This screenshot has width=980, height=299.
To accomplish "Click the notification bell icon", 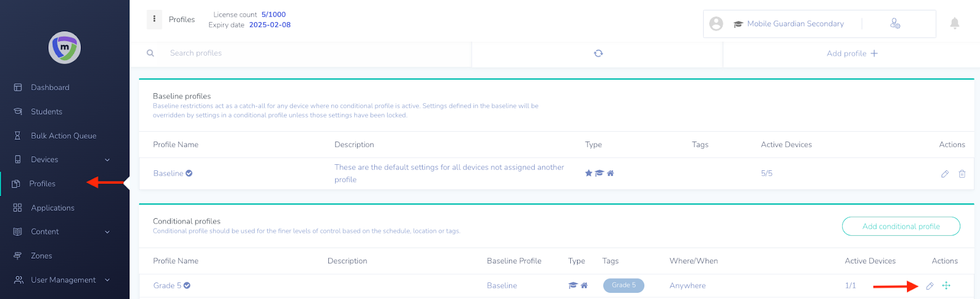I will click(954, 23).
